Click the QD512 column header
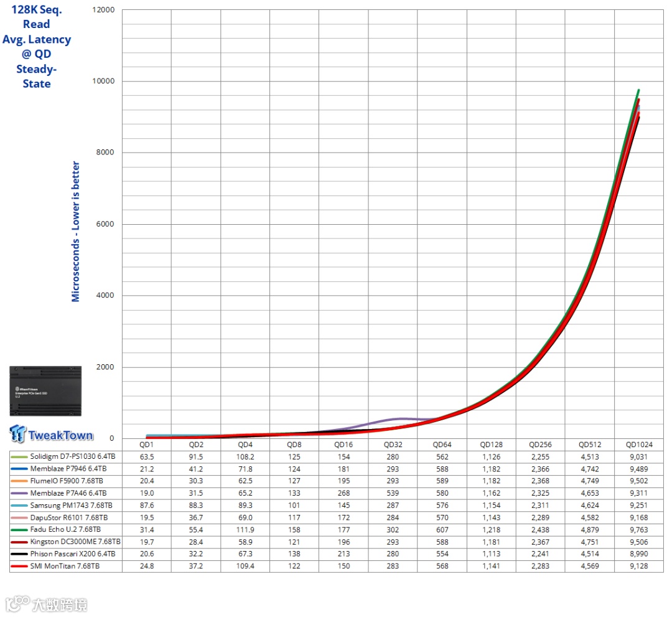 pos(590,445)
